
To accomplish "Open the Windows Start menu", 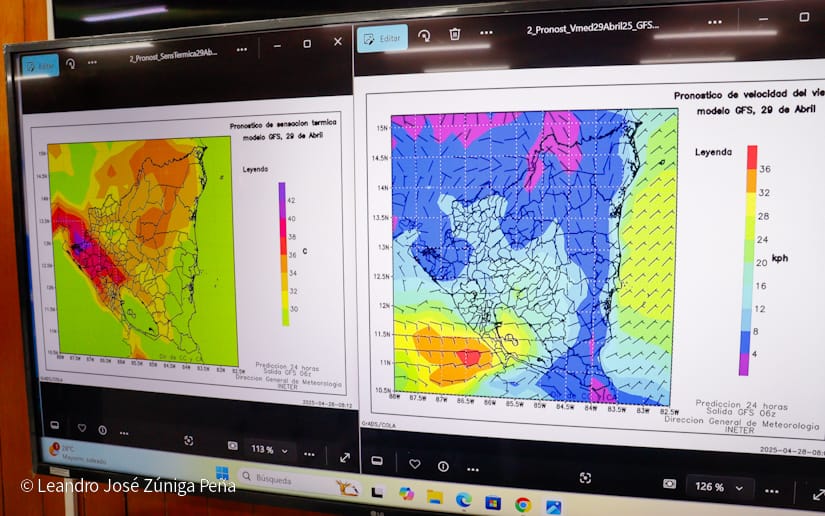I will coord(222,473).
